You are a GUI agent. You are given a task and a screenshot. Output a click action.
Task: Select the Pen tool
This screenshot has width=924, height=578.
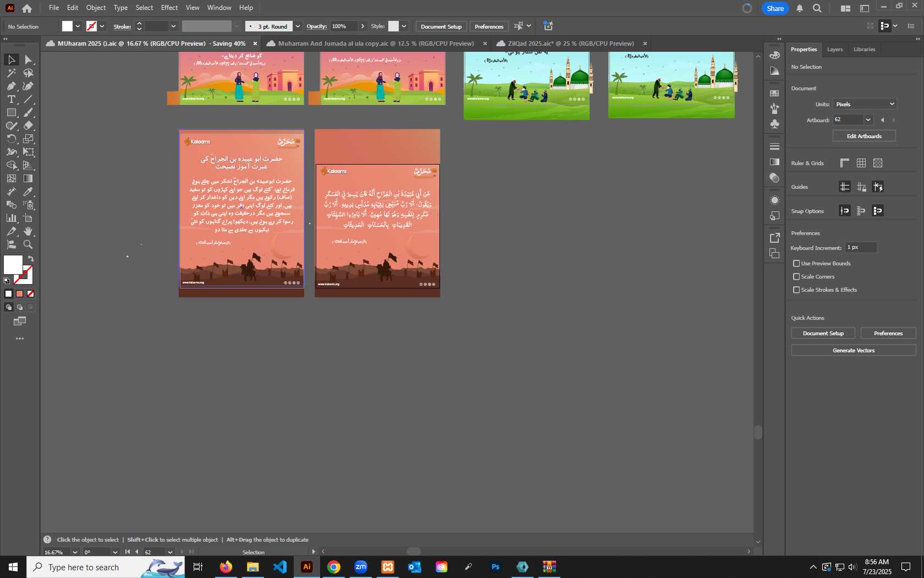(11, 86)
